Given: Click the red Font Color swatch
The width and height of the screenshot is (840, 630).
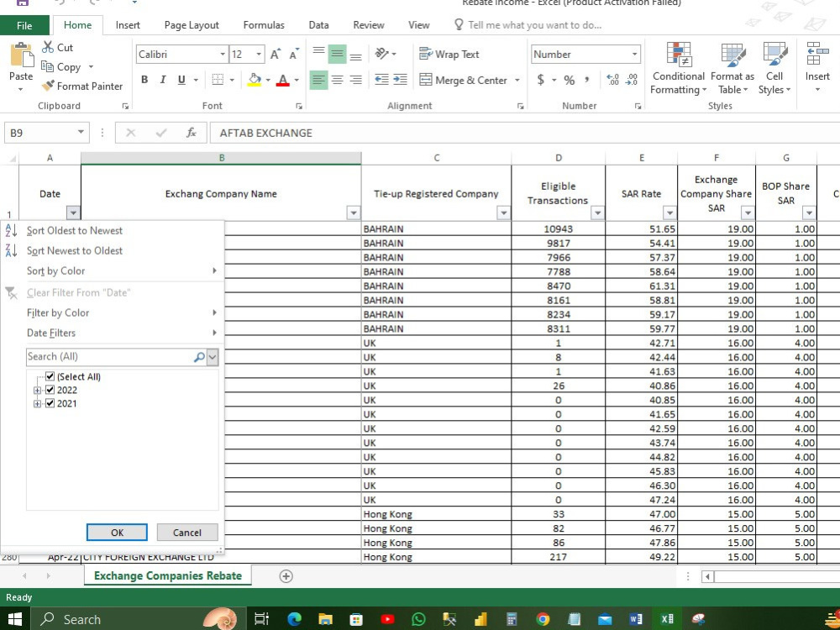Looking at the screenshot, I should click(283, 80).
